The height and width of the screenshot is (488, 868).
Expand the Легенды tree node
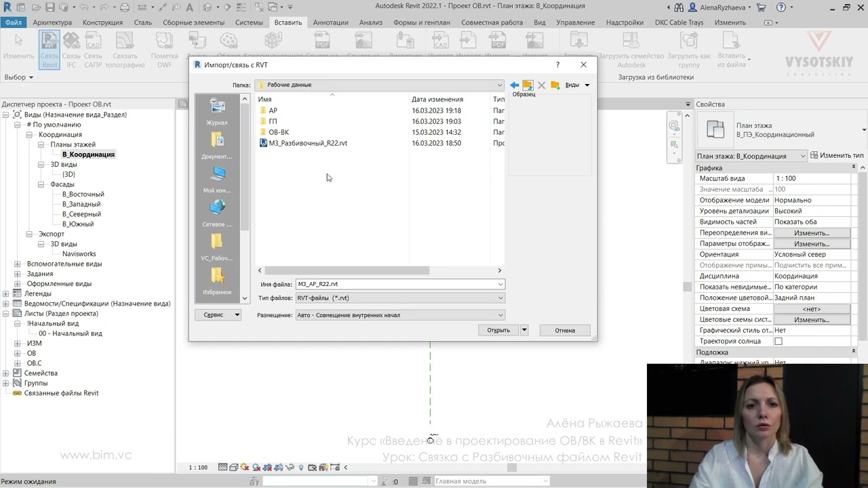coord(6,293)
